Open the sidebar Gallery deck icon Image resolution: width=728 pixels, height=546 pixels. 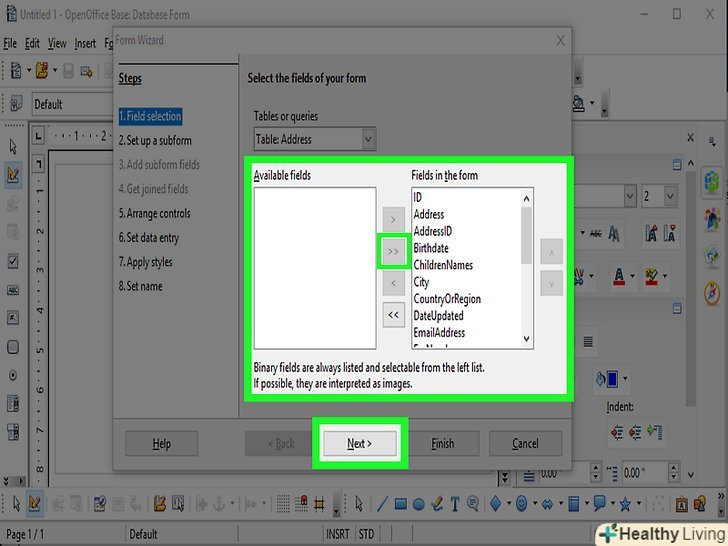coord(712,255)
